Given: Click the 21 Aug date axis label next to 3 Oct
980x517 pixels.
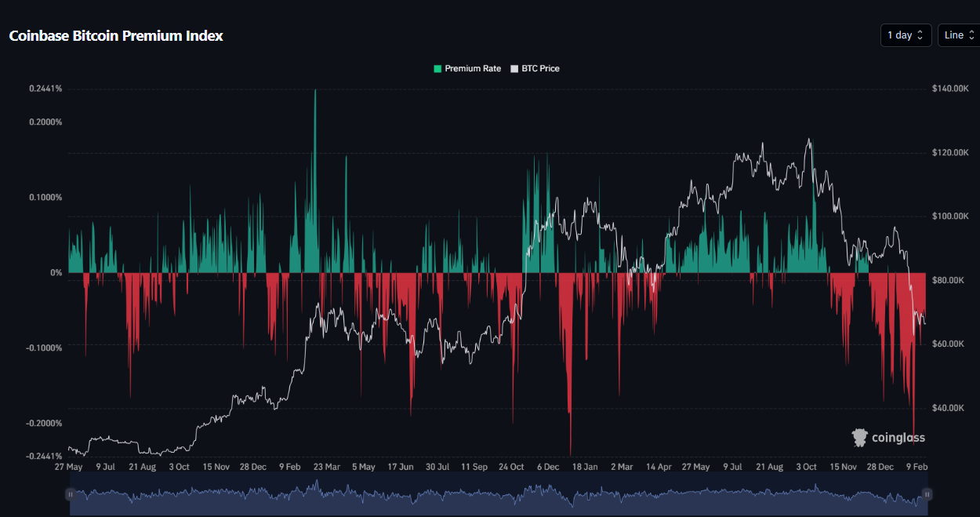Looking at the screenshot, I should tap(142, 467).
